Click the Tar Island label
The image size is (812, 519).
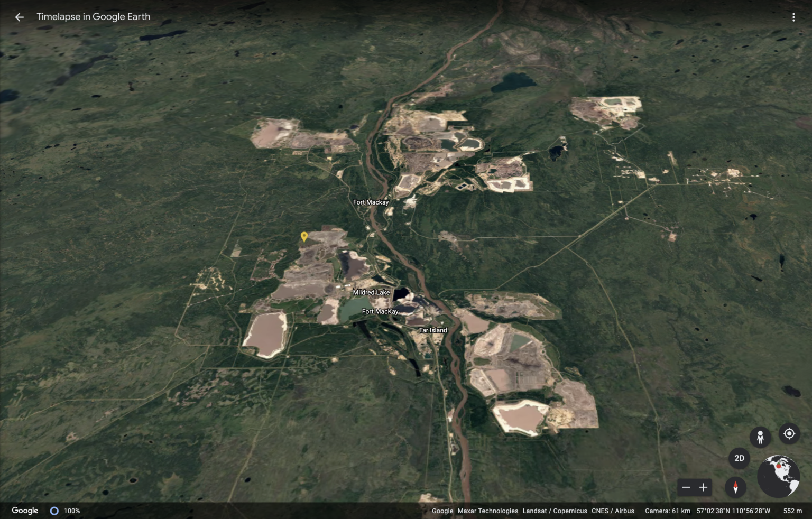tap(432, 330)
